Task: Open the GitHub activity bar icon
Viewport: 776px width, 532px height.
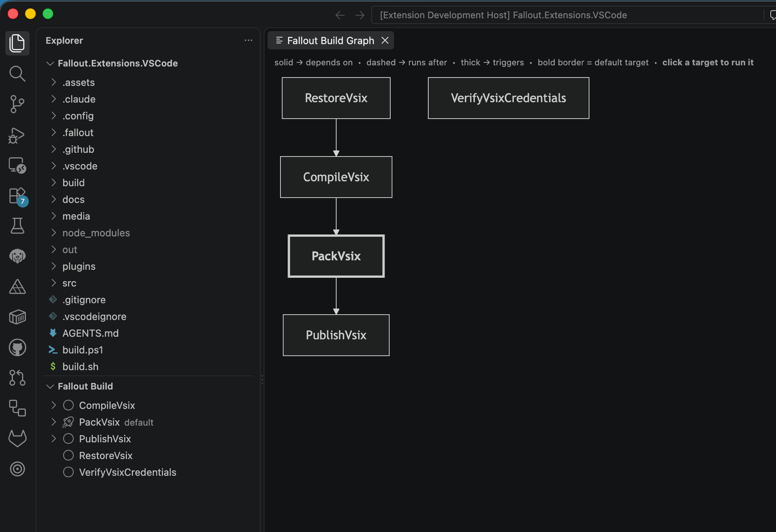Action: click(x=17, y=348)
